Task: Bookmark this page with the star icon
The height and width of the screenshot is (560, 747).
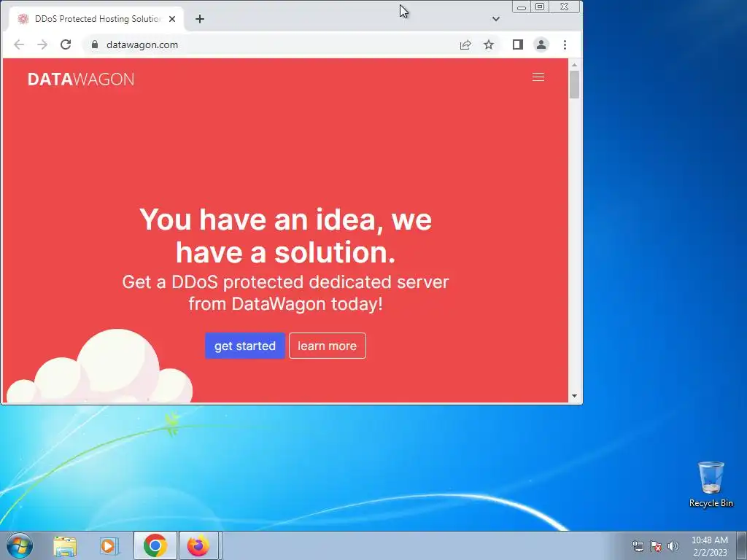Action: click(489, 44)
